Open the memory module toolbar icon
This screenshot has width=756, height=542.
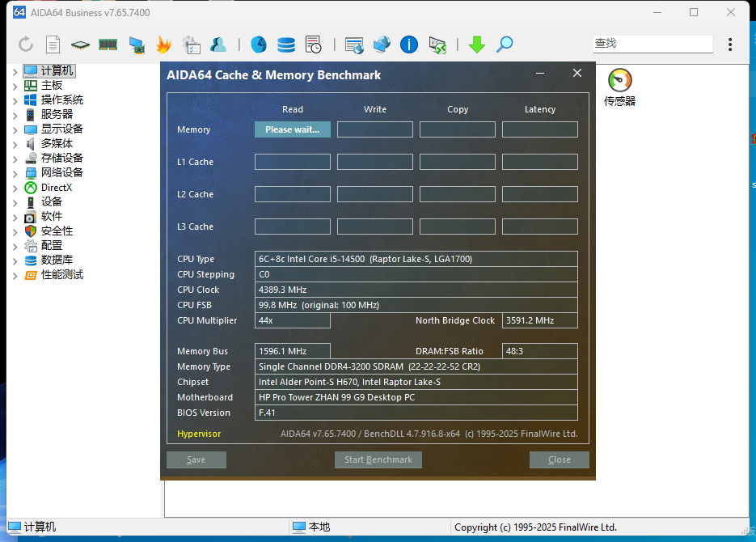click(108, 44)
